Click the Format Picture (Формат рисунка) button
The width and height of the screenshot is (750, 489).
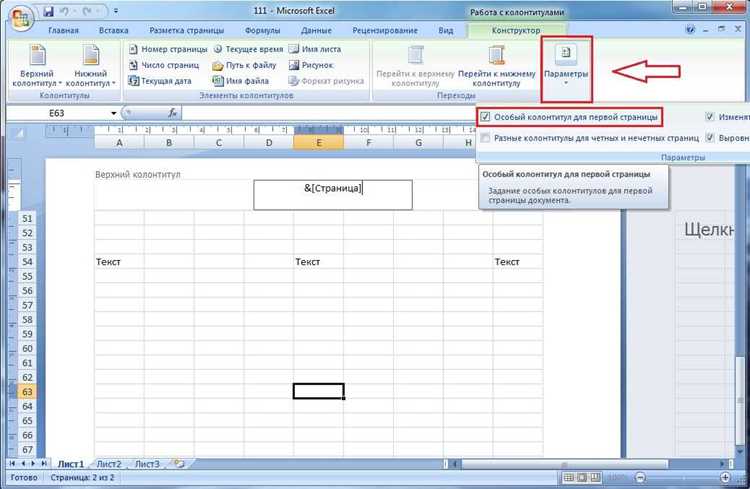(327, 81)
